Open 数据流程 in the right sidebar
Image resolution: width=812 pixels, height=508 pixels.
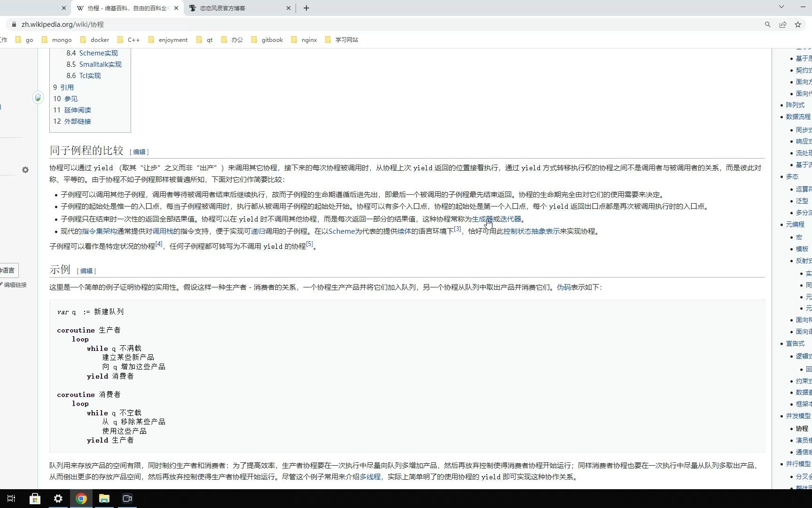click(798, 117)
